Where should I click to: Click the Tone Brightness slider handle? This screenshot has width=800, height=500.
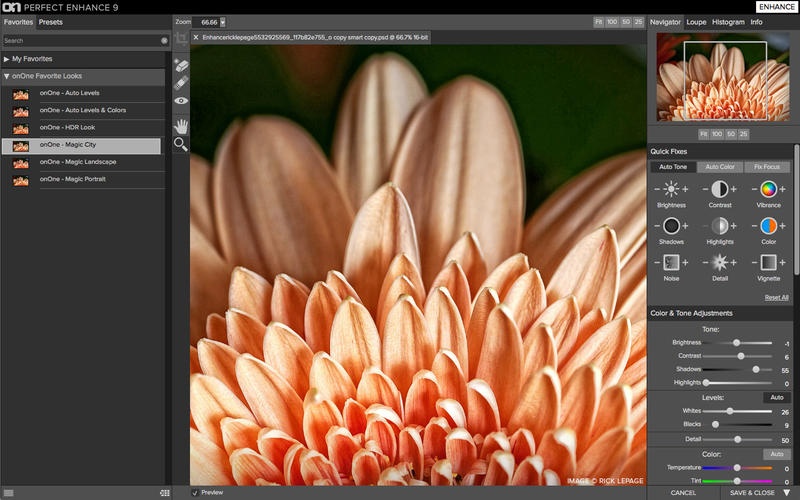coord(736,343)
